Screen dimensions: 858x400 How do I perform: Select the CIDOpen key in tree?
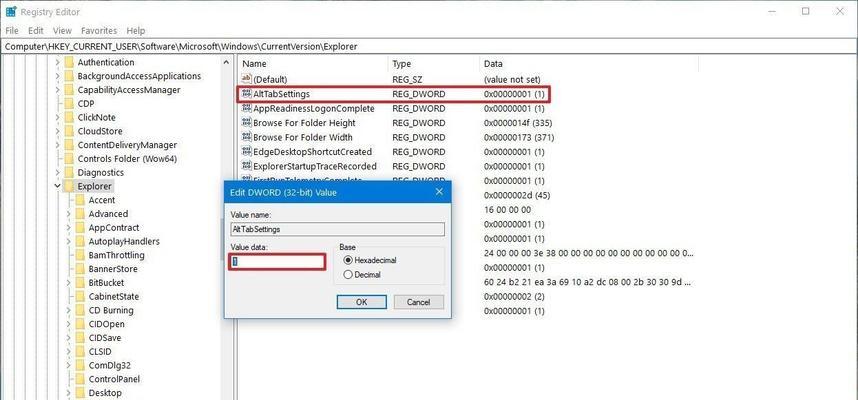[107, 324]
